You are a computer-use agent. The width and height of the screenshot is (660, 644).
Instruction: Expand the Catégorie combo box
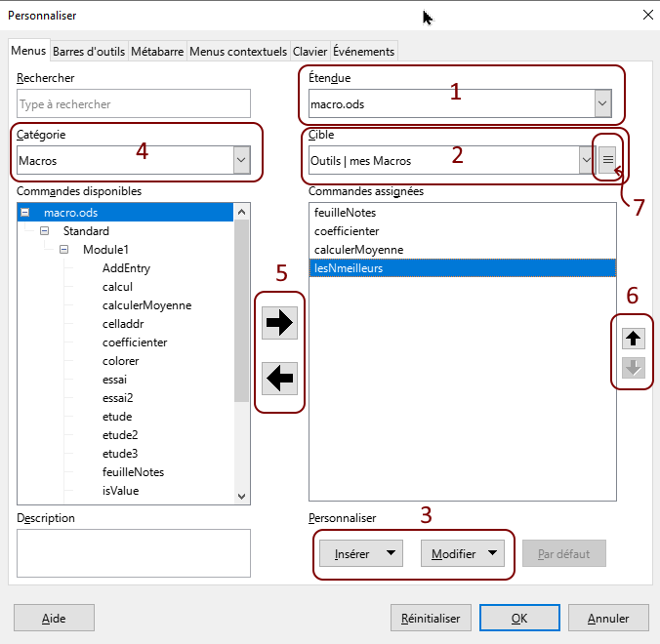coord(241,160)
